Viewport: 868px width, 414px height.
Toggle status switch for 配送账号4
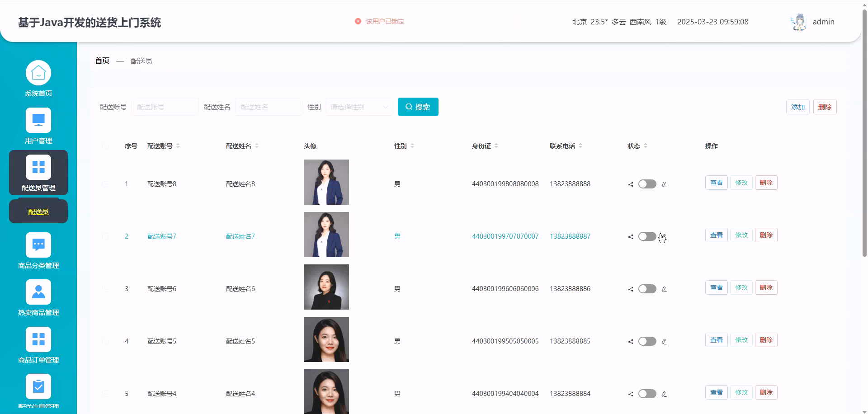click(x=647, y=394)
